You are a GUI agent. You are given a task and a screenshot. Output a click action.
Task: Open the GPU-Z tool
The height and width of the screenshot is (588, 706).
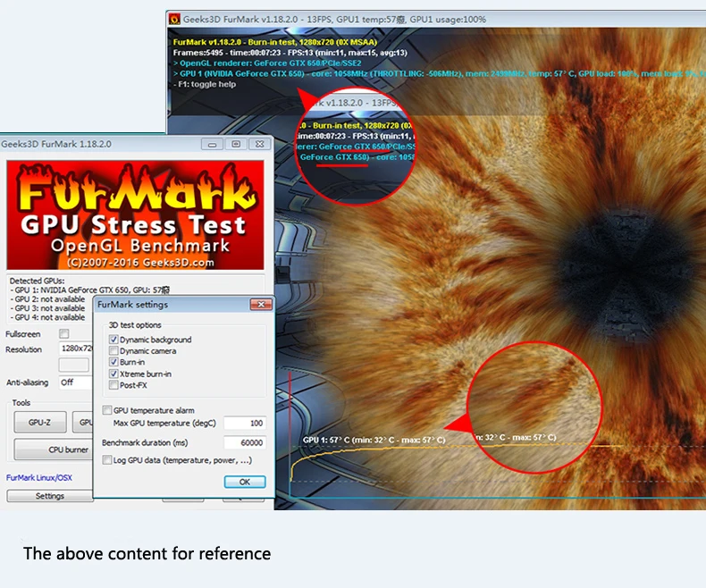point(40,423)
